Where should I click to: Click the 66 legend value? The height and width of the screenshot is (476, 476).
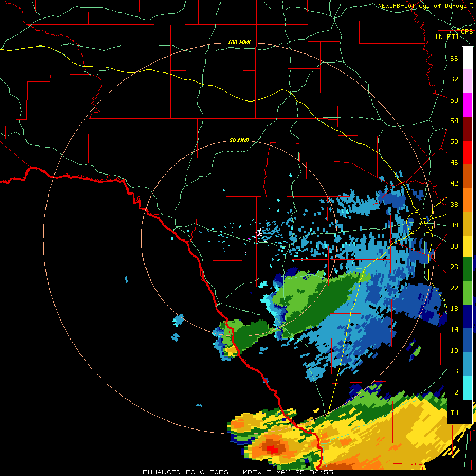(454, 58)
